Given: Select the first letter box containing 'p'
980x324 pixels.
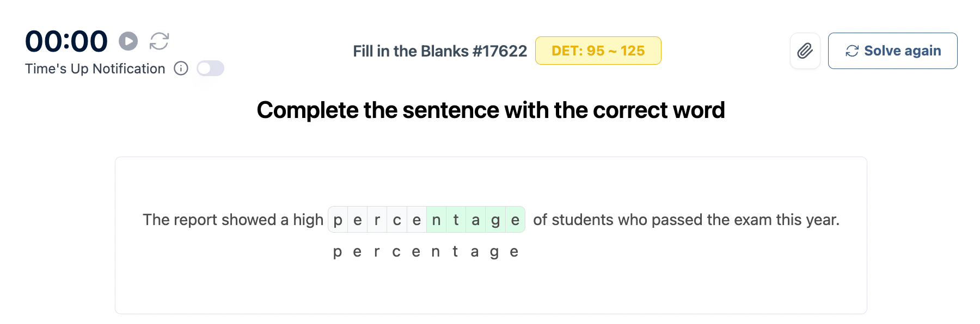Looking at the screenshot, I should point(338,220).
